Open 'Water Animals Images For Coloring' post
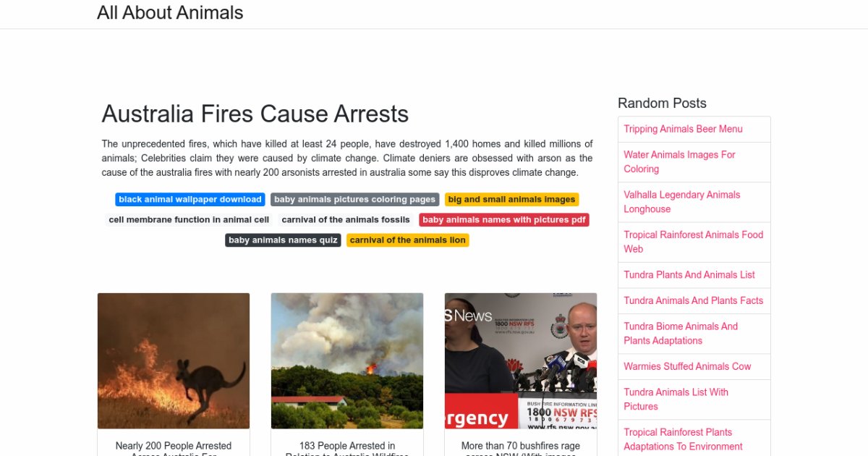 pos(680,162)
